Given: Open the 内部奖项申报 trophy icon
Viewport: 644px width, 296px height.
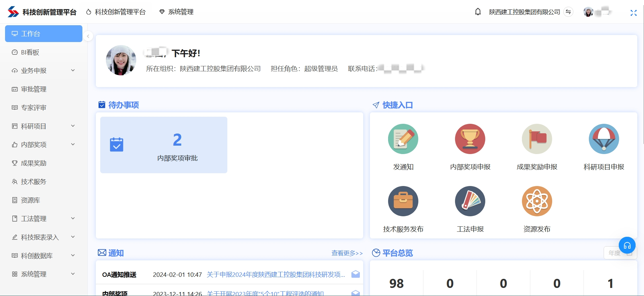Looking at the screenshot, I should [470, 139].
